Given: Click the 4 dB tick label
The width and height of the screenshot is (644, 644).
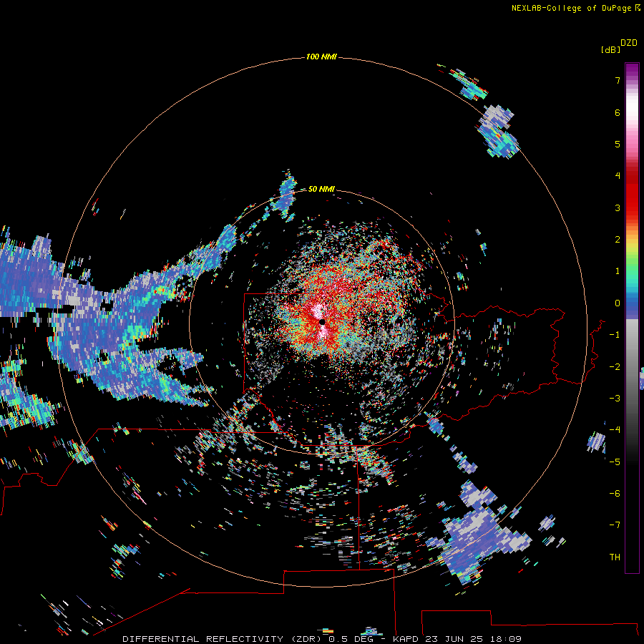Looking at the screenshot, I should point(618,176).
